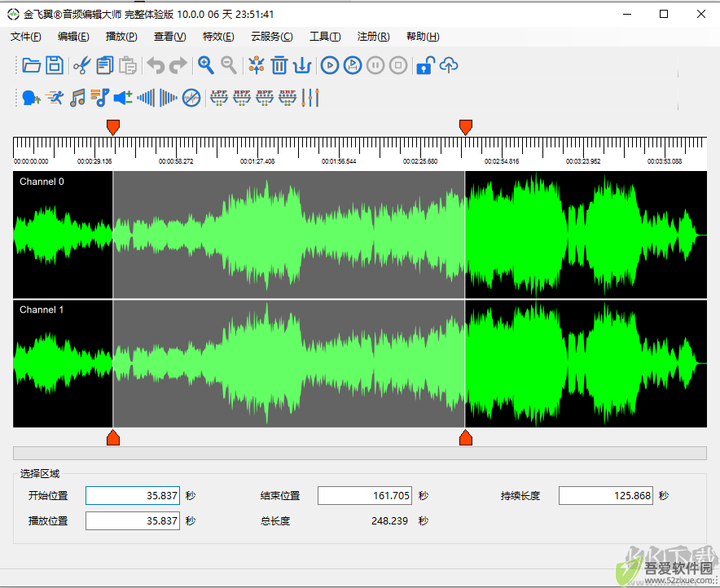Click the 播放位置 input field

coord(133,521)
